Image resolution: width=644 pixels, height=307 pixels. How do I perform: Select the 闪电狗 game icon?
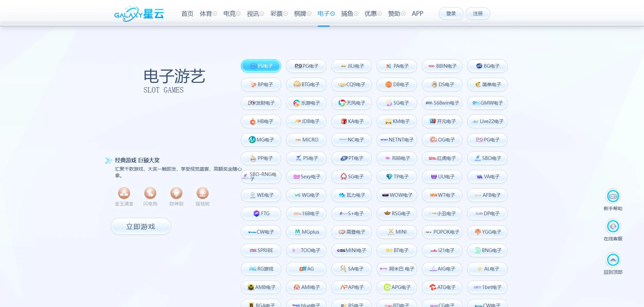click(150, 194)
